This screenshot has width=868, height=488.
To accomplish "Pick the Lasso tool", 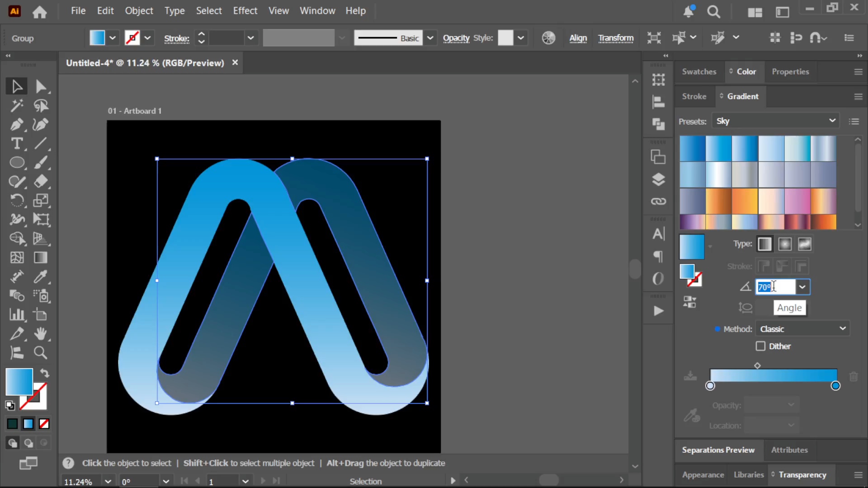I will click(x=41, y=106).
